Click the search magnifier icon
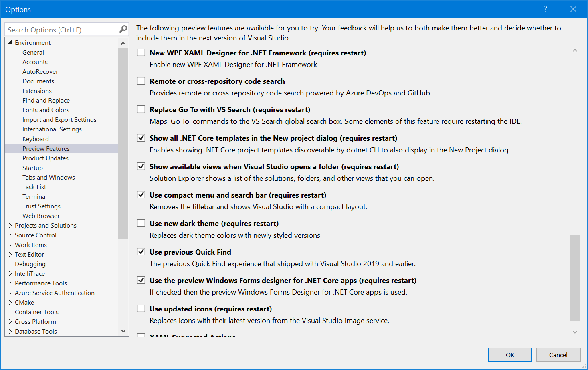This screenshot has width=588, height=370. point(123,29)
